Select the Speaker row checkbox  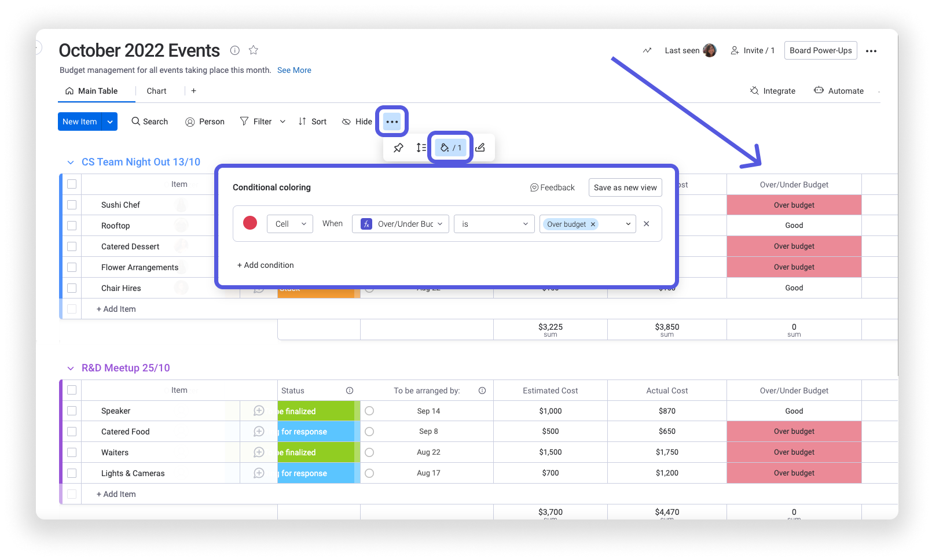72,411
